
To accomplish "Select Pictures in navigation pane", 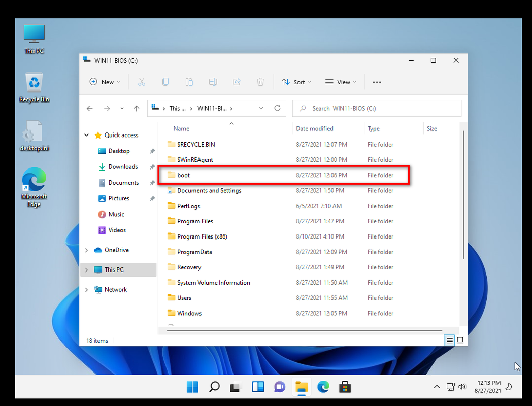I will (x=118, y=198).
